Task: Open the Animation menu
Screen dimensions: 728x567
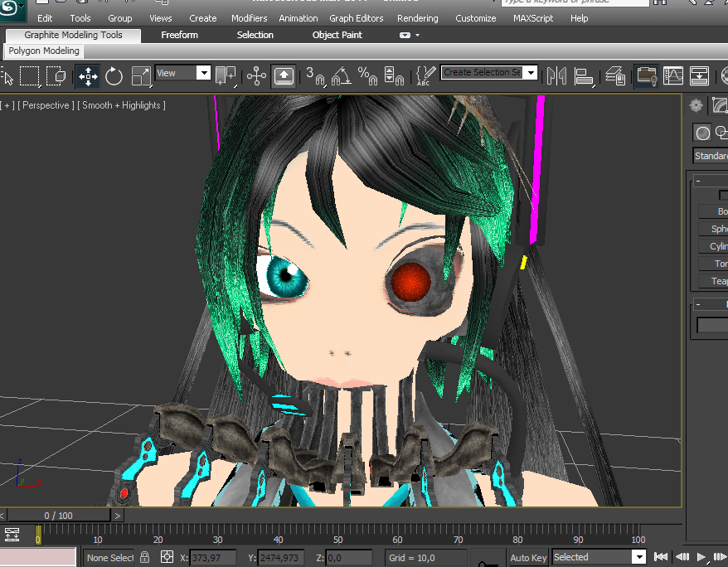Action: pos(298,18)
